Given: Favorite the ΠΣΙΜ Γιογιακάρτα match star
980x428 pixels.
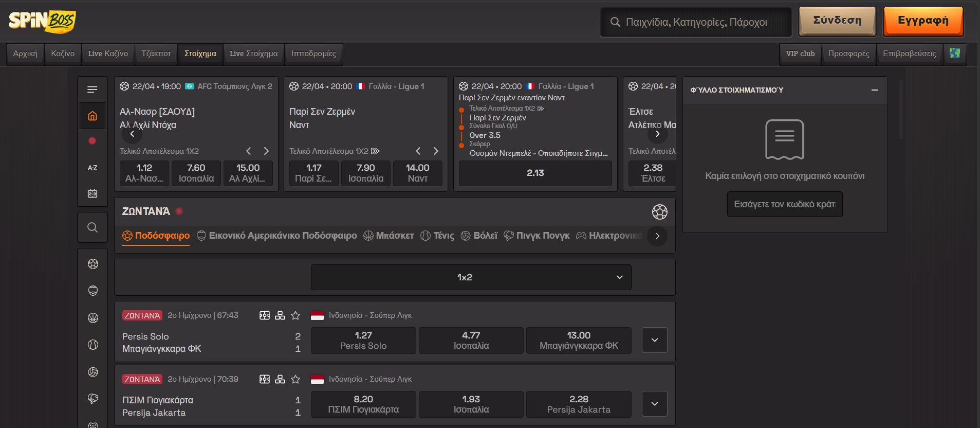Looking at the screenshot, I should (x=295, y=379).
